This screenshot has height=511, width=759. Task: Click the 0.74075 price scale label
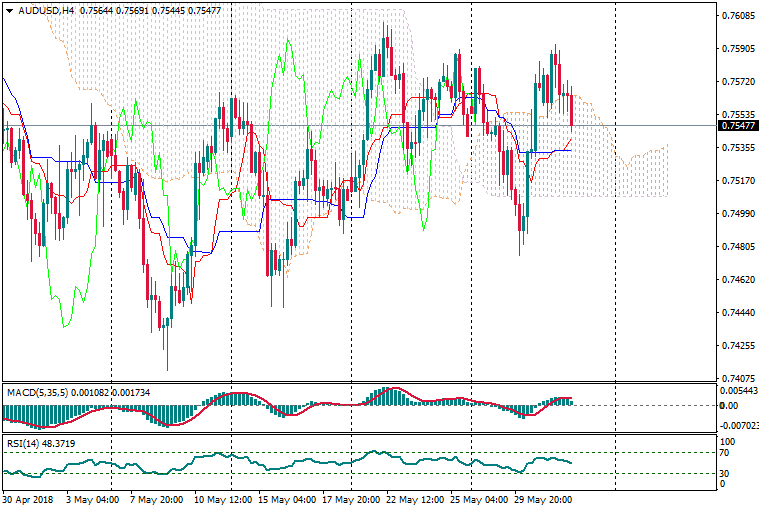click(x=737, y=378)
